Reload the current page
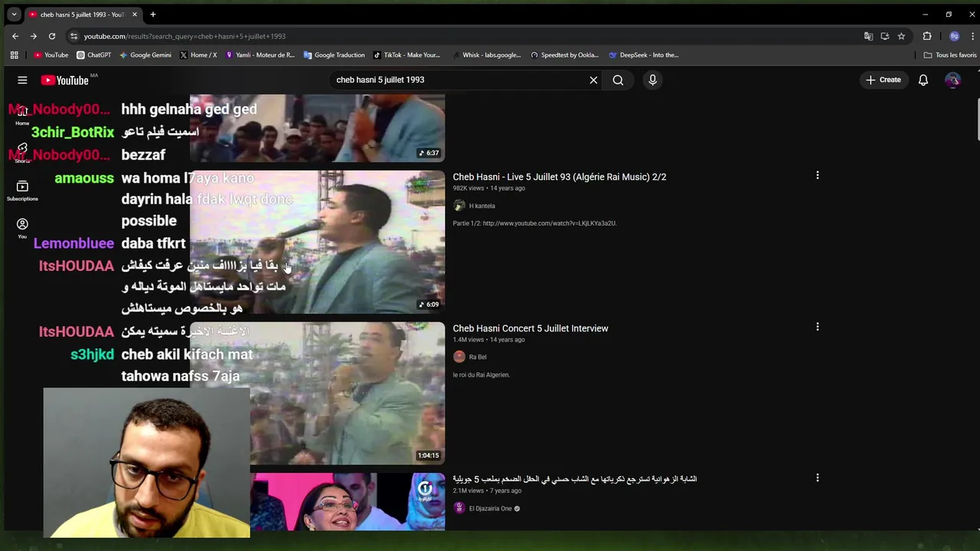 pos(51,36)
